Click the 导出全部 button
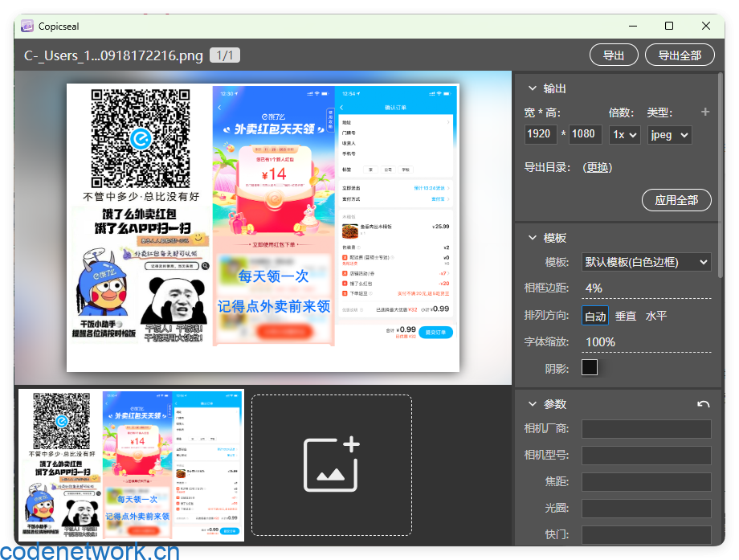739x560 pixels. [679, 55]
